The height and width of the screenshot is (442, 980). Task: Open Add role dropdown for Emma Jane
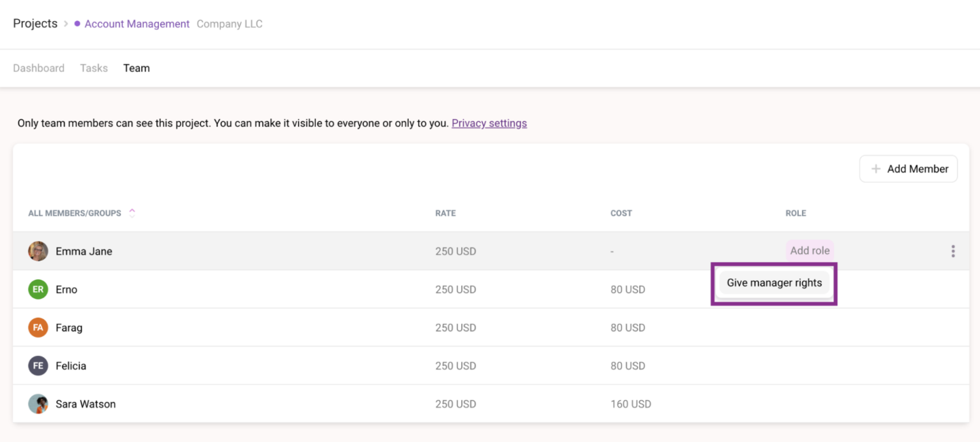pyautogui.click(x=809, y=251)
